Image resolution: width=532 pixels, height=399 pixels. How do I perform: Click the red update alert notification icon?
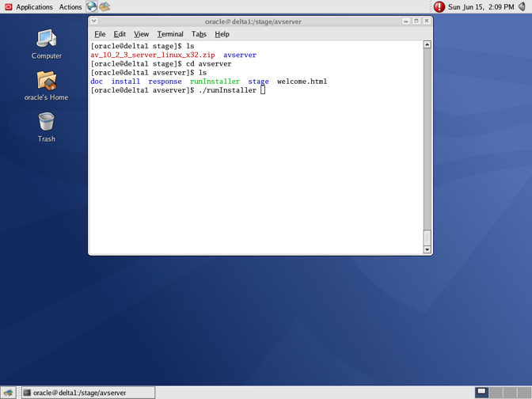439,6
